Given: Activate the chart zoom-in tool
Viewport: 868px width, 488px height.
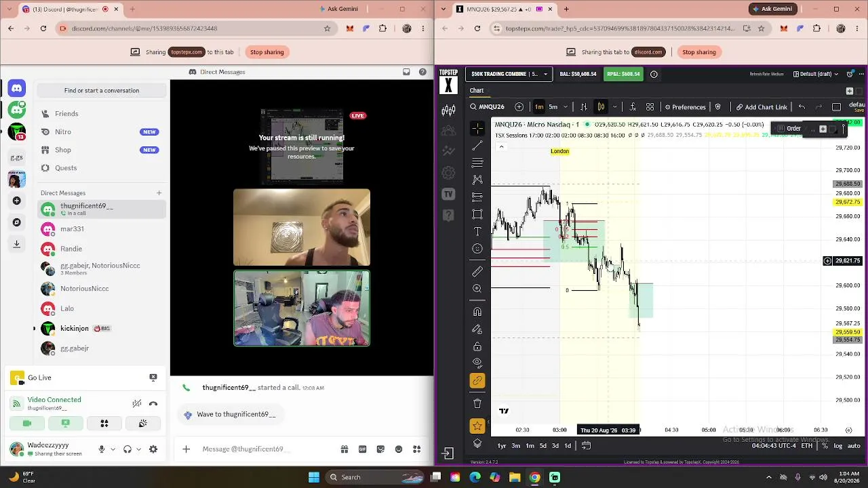Looking at the screenshot, I should pyautogui.click(x=477, y=289).
